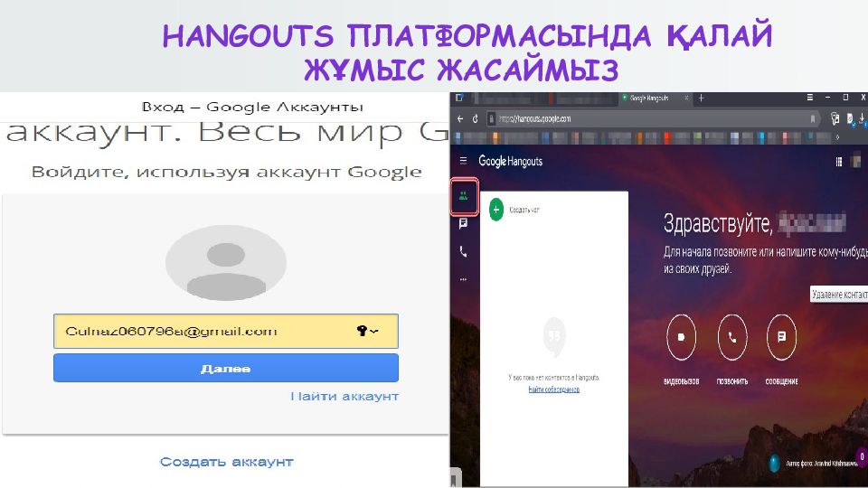Open the browser menu lines icon in the title bar
Image resolution: width=868 pixels, height=488 pixels.
[810, 98]
